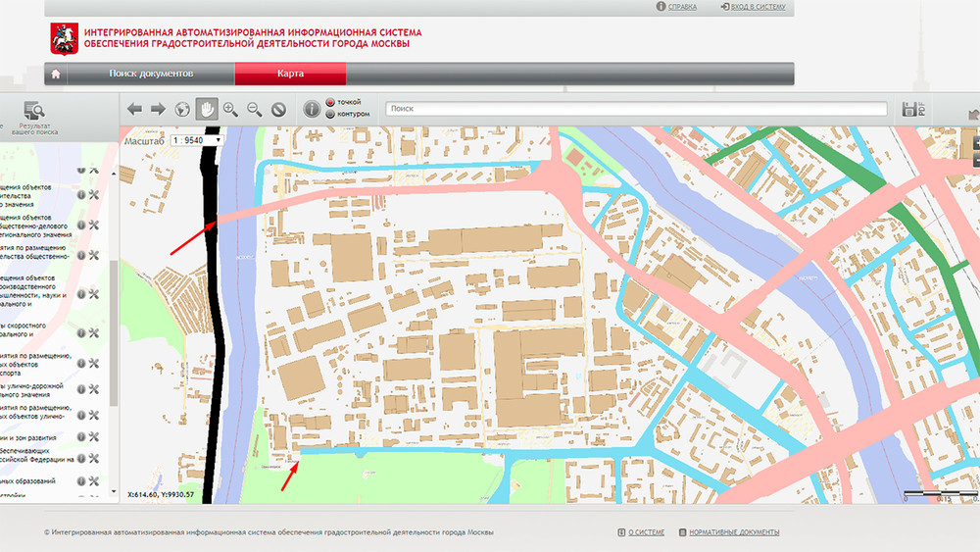Show info for общественно-делового layer

click(81, 226)
